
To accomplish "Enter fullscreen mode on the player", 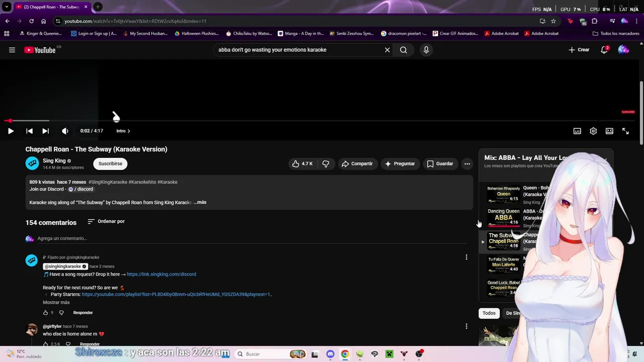I will [625, 131].
